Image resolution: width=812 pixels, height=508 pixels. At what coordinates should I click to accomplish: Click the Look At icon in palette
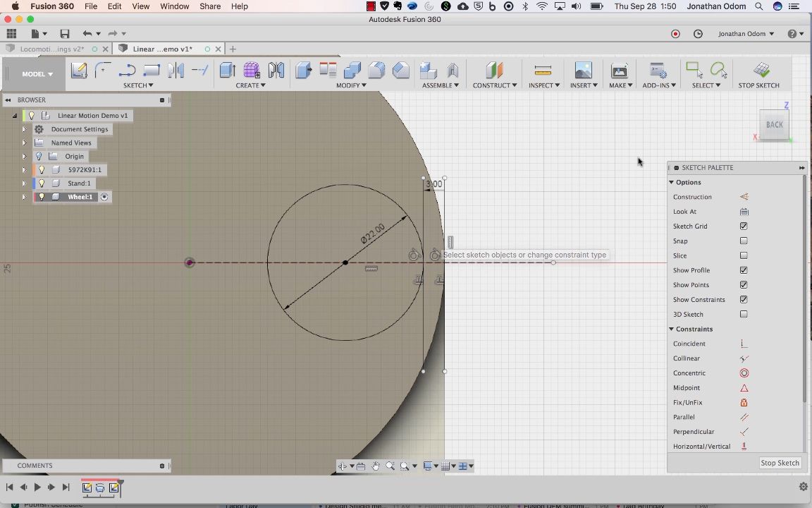pos(744,212)
